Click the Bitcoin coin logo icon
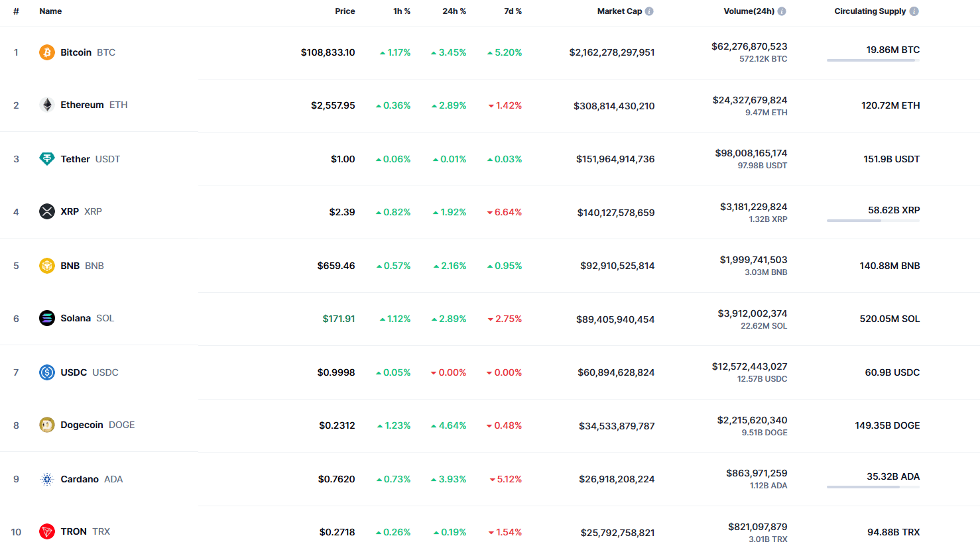The image size is (980, 546). coord(46,52)
